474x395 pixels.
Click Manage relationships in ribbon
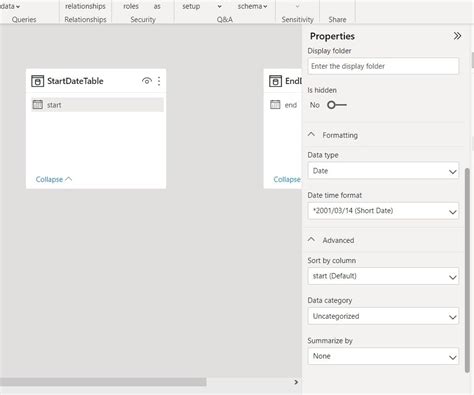pyautogui.click(x=85, y=6)
